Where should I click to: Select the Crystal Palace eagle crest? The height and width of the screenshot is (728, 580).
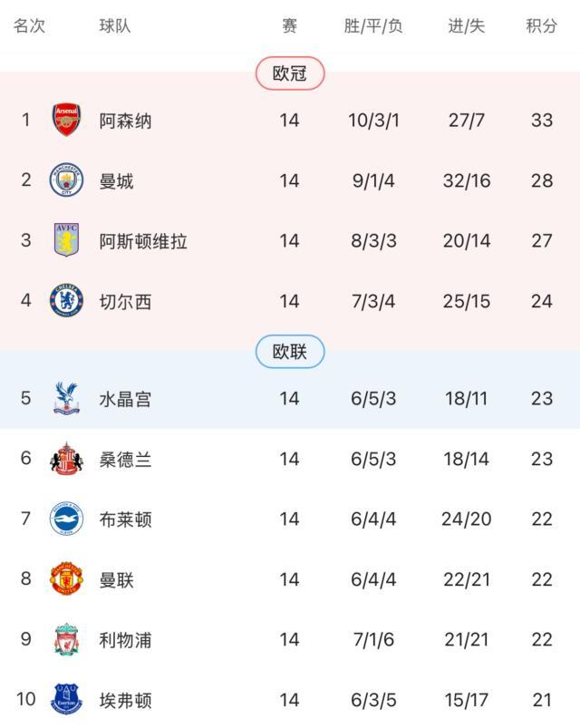click(x=66, y=398)
